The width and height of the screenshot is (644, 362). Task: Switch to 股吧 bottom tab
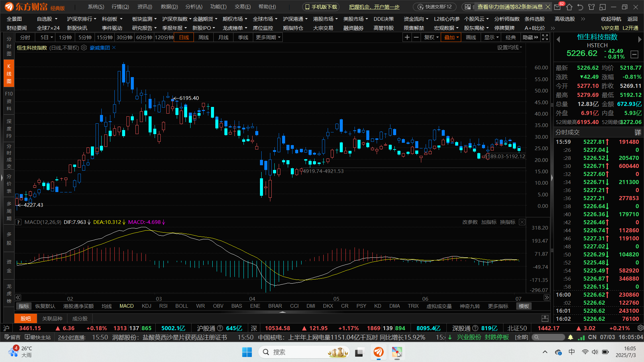(26, 318)
